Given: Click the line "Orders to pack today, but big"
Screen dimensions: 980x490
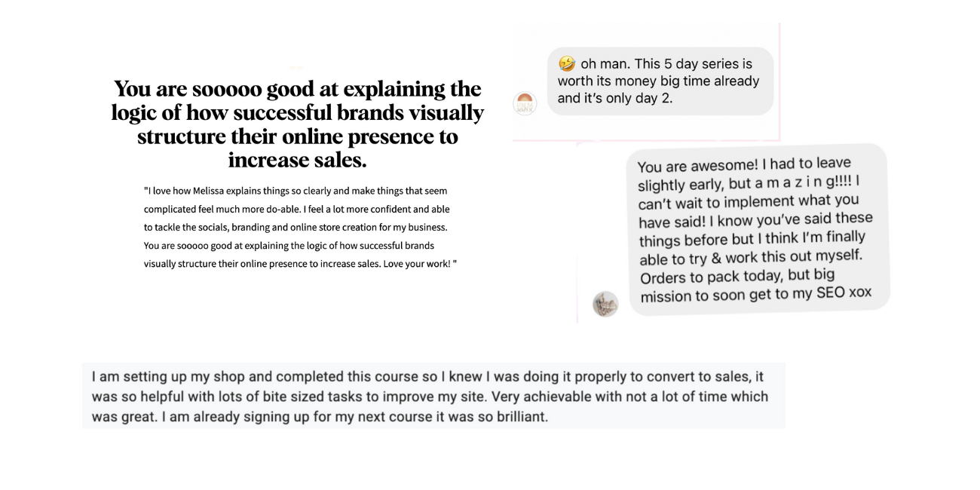Looking at the screenshot, I should click(737, 276).
